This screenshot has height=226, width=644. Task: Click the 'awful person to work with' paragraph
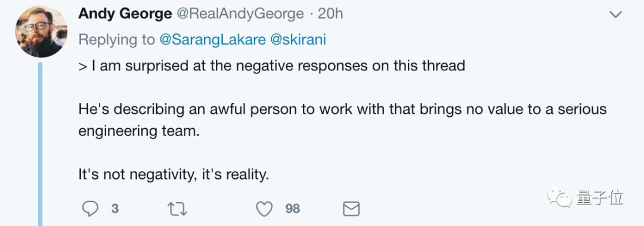click(x=342, y=120)
